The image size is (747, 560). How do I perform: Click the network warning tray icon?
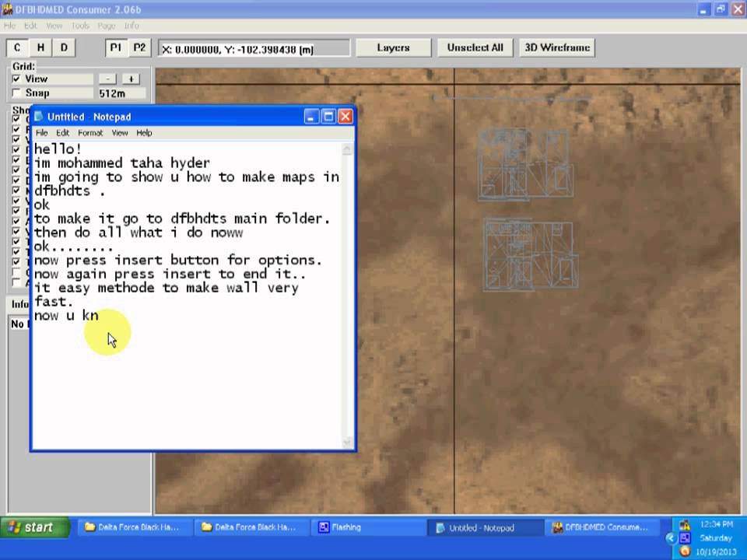(x=685, y=525)
